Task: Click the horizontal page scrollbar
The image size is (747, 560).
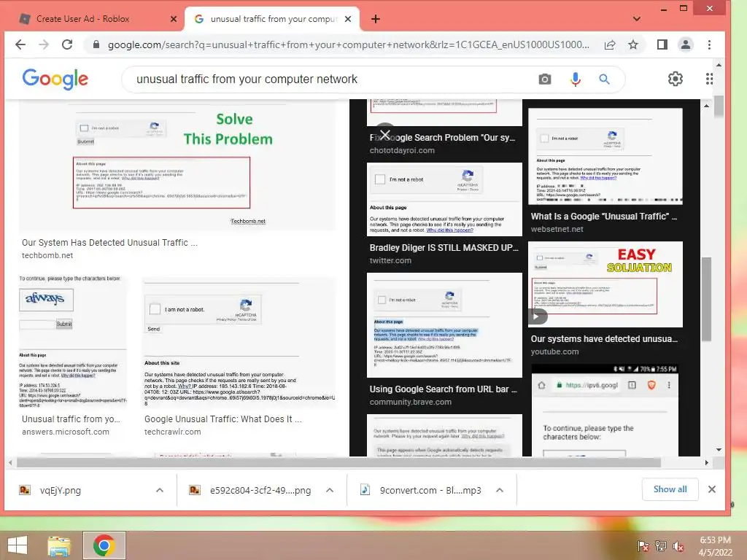Action: 338,462
